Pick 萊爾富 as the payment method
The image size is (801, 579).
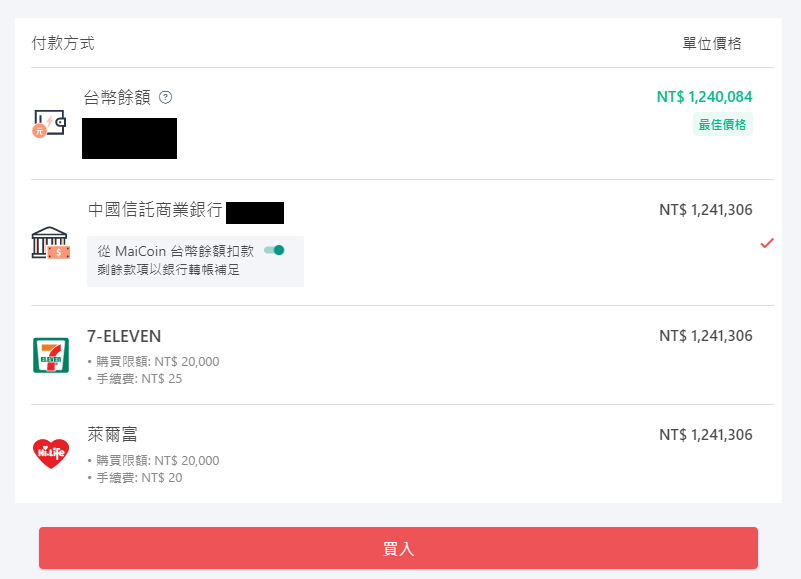click(112, 435)
